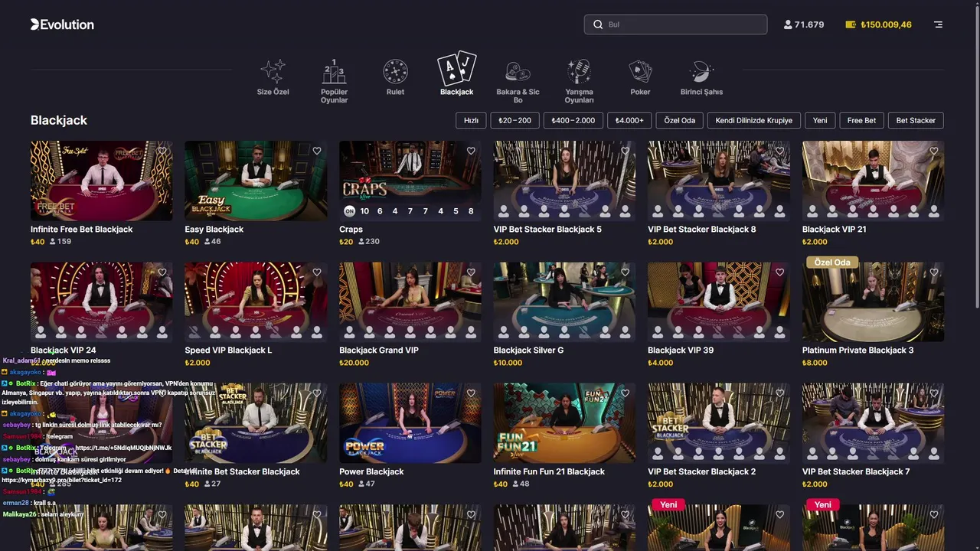
Task: Open Platinum Private Blackjack 3 thumbnail
Action: (x=873, y=302)
